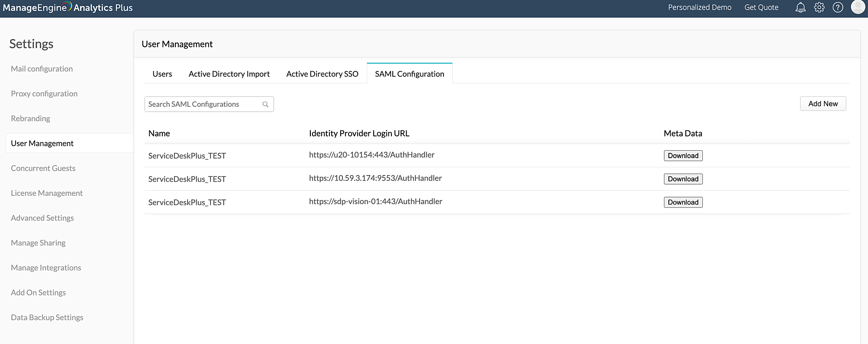Click the ManageEngine Analytics Plus logo
868x344 pixels.
[x=68, y=7]
